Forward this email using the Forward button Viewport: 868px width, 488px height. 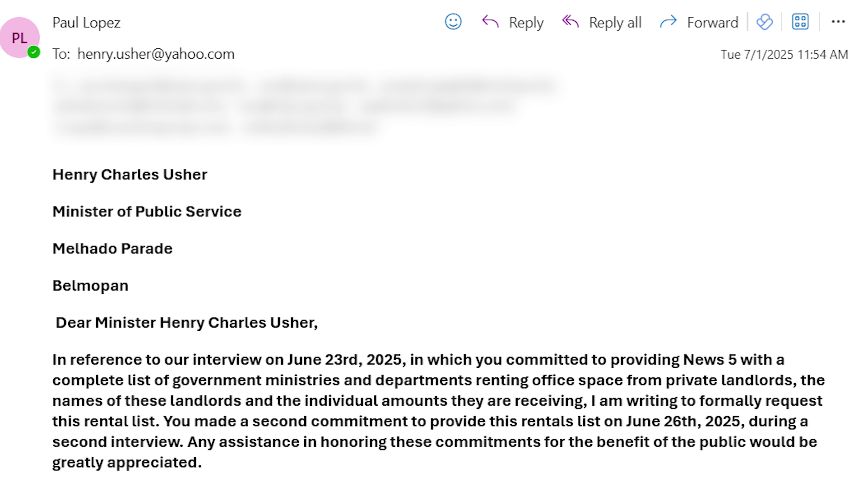(699, 22)
